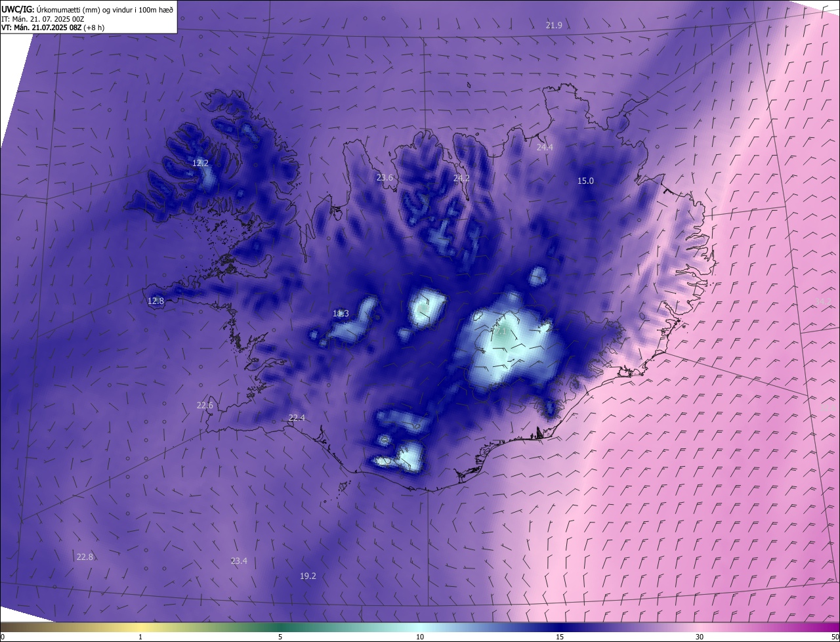Click the title 'UWC/IG: Úrkomumætti (mm) og vindur'

(87, 9)
